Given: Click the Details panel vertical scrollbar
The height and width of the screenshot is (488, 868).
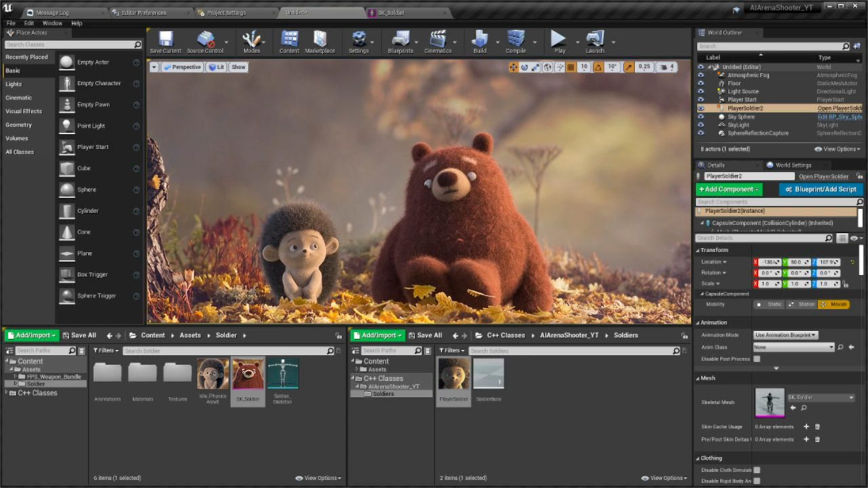Looking at the screenshot, I should pos(861,259).
